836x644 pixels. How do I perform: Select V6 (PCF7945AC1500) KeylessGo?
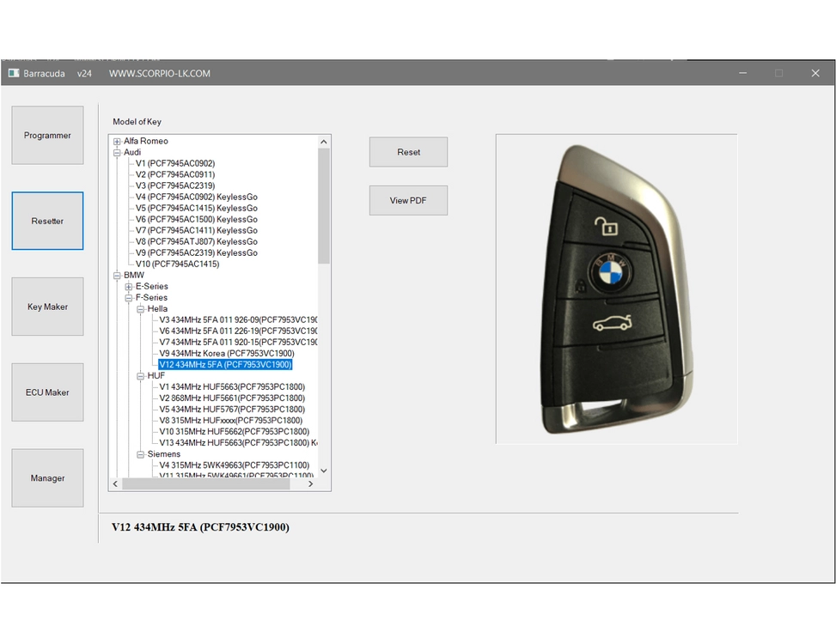click(196, 219)
